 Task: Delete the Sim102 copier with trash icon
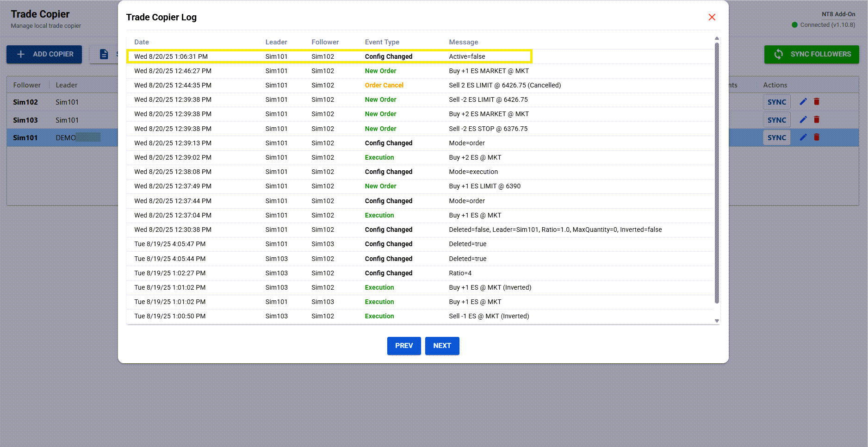coord(817,101)
